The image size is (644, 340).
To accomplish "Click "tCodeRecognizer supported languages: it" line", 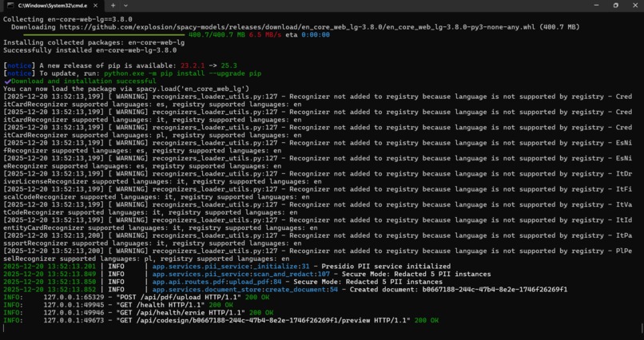I will coord(150,213).
